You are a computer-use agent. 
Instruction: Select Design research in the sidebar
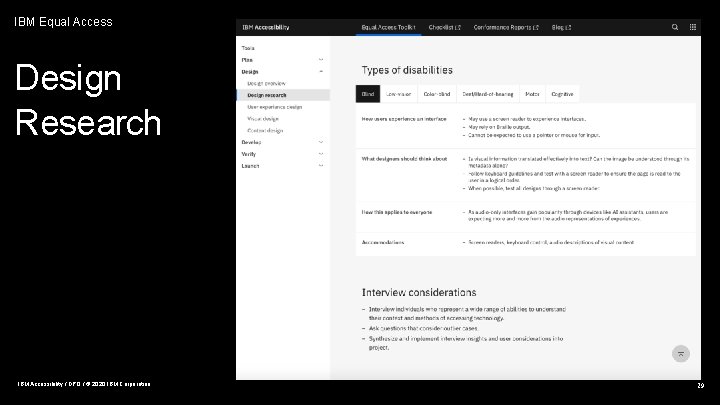[283, 95]
